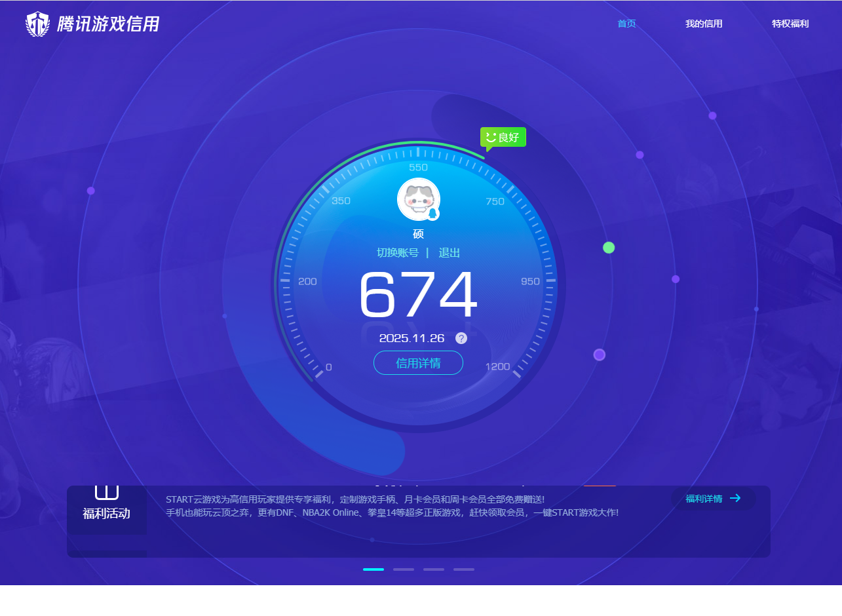Viewport: 842px width, 616px height.
Task: Click the Tencent Game Credit shield logo
Action: [37, 24]
